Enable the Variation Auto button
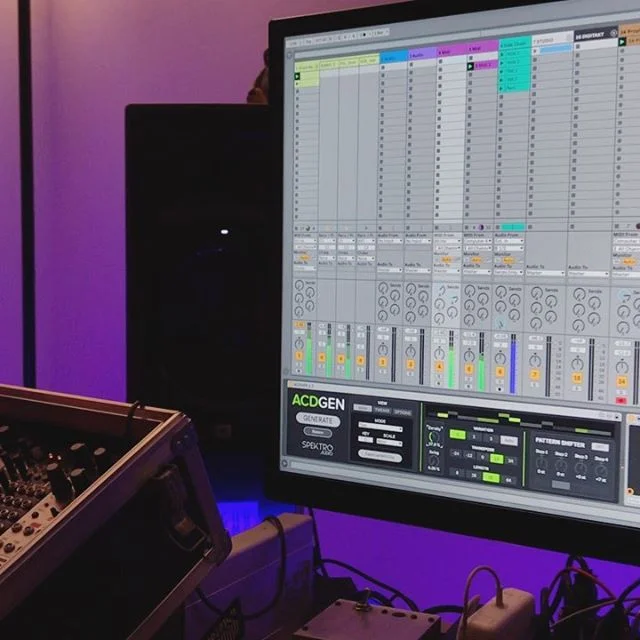The image size is (640, 640). pyautogui.click(x=509, y=440)
